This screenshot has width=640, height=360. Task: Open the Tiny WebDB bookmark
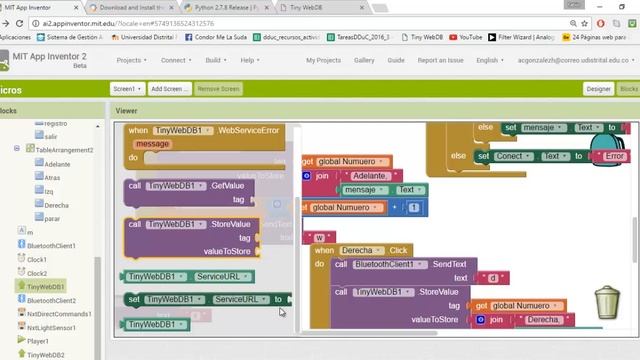click(x=422, y=37)
